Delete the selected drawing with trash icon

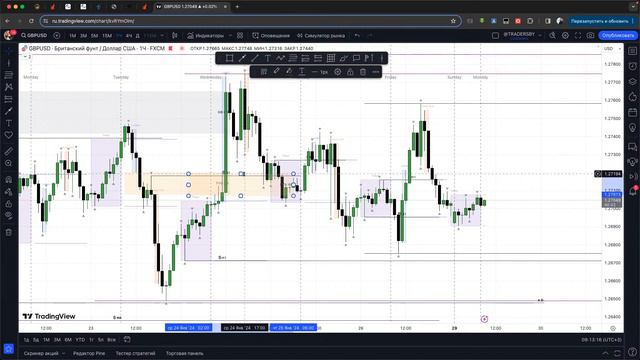pyautogui.click(x=363, y=72)
